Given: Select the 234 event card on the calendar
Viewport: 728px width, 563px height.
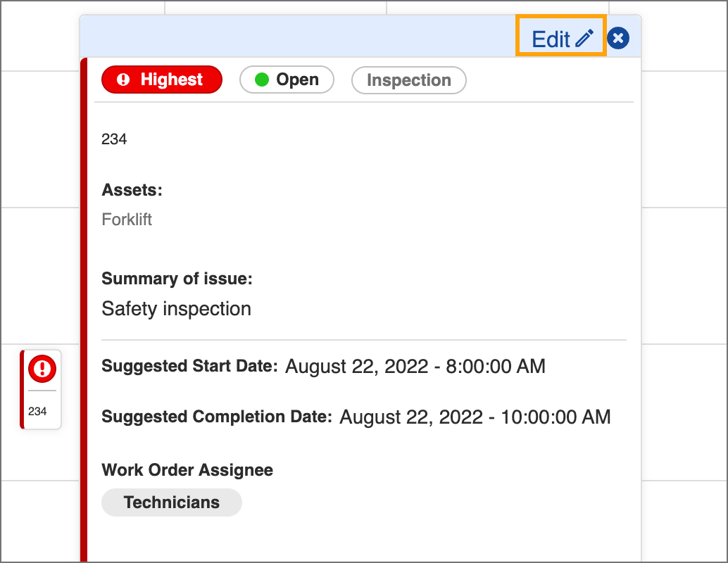Looking at the screenshot, I should tap(42, 389).
